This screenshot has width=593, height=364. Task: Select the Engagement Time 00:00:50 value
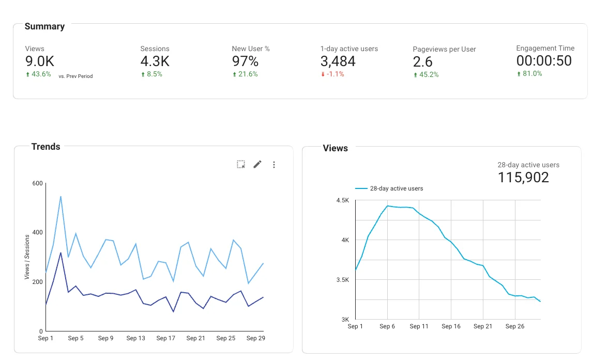click(x=544, y=61)
